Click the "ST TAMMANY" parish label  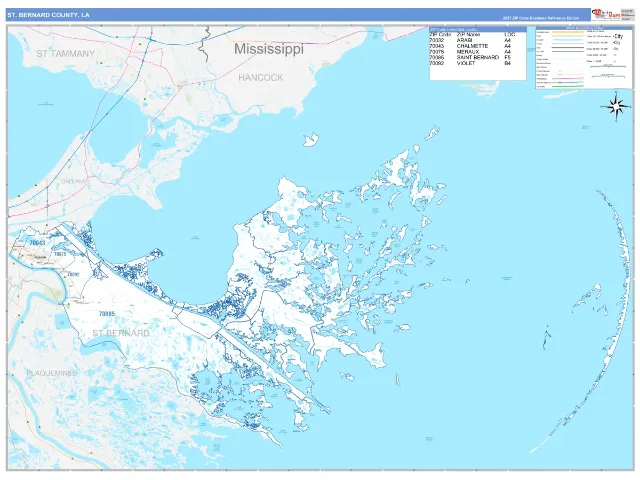click(65, 53)
